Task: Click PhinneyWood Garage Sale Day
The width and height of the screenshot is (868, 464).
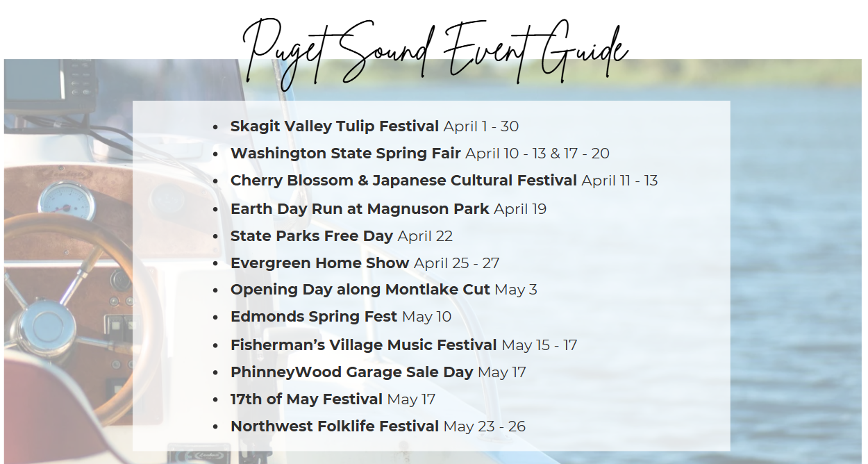Action: (x=351, y=372)
